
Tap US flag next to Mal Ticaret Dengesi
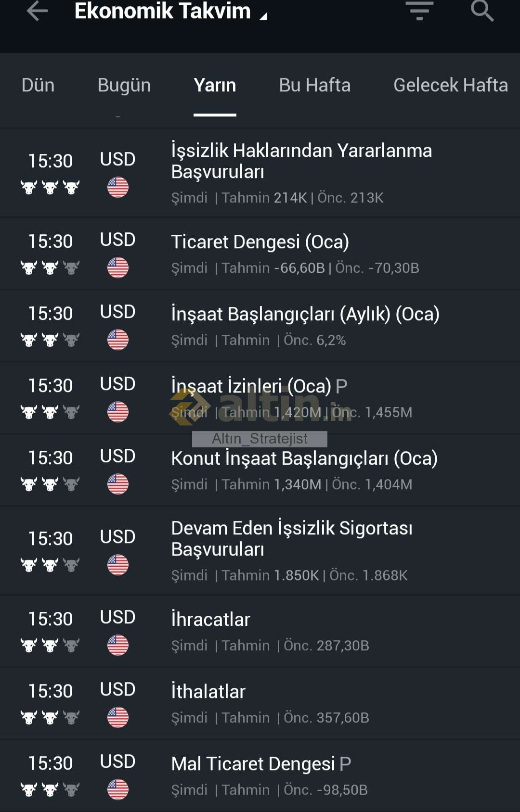coord(118,789)
